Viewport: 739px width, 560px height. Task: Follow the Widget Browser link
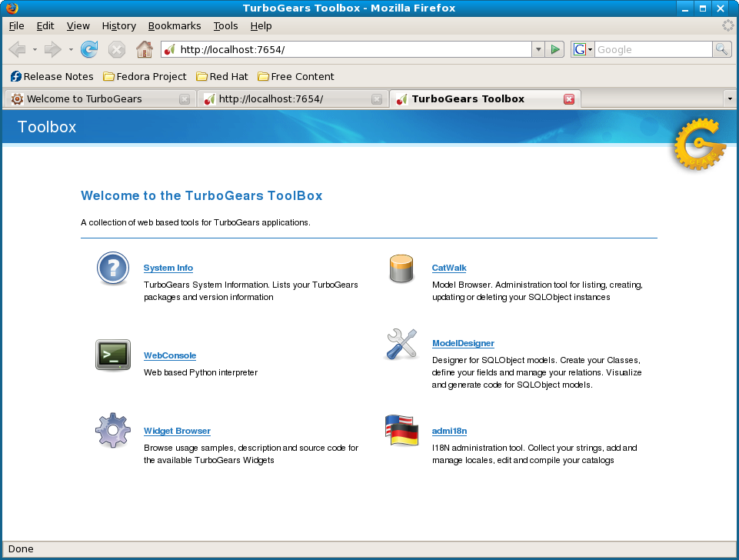177,431
